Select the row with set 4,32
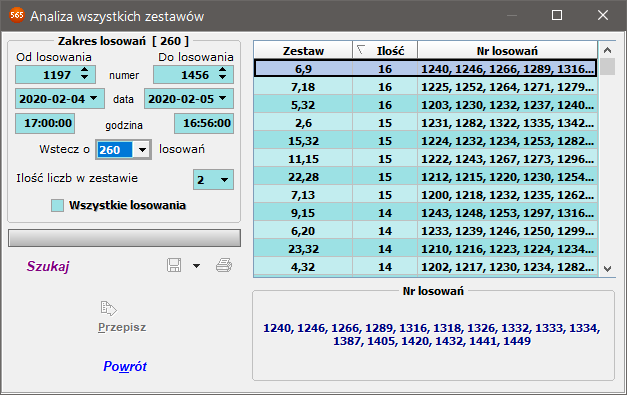Screen dimensions: 627x395 coord(425,267)
